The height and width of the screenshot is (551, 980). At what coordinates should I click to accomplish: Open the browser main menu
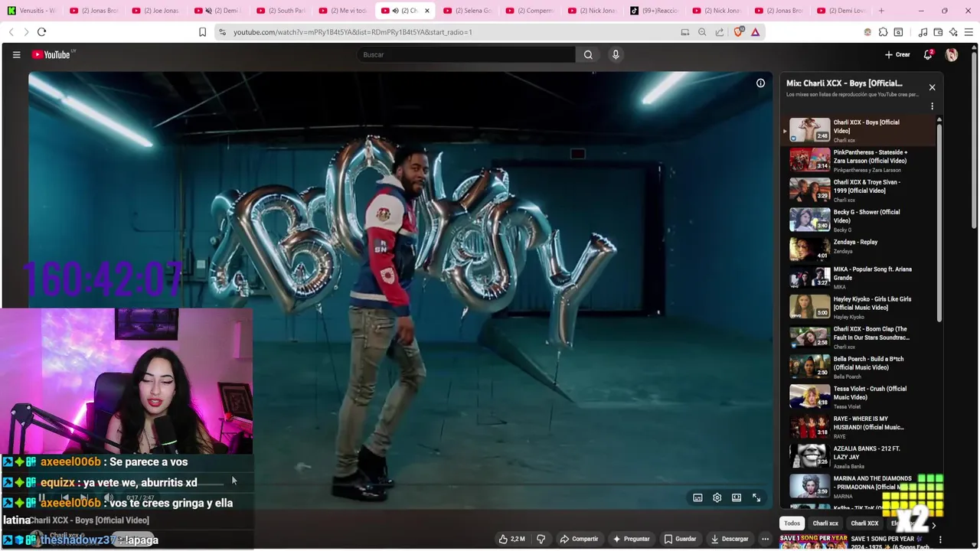click(969, 32)
